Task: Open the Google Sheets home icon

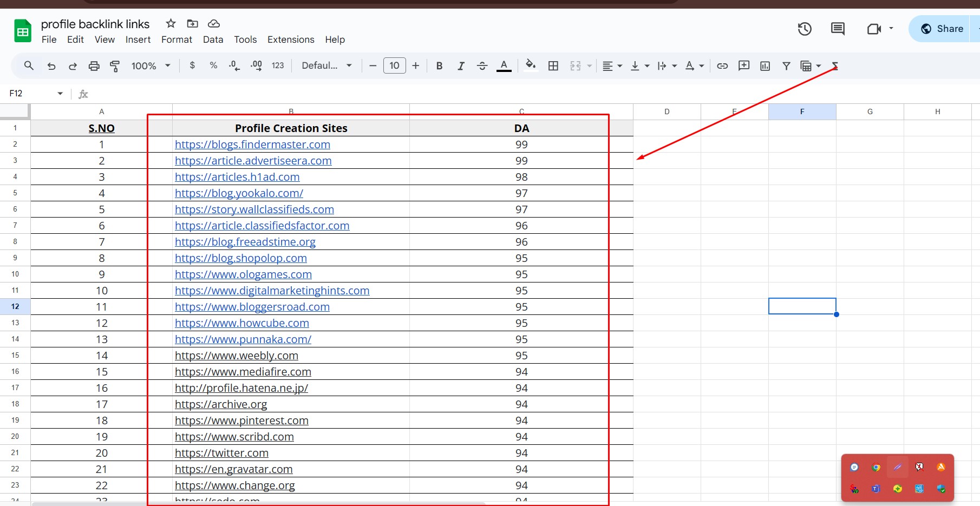Action: [x=23, y=31]
